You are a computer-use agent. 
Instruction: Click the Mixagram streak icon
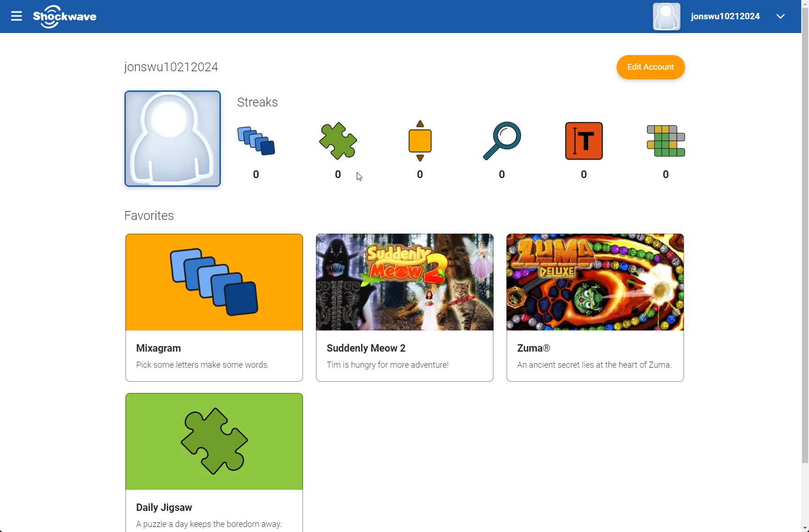256,141
